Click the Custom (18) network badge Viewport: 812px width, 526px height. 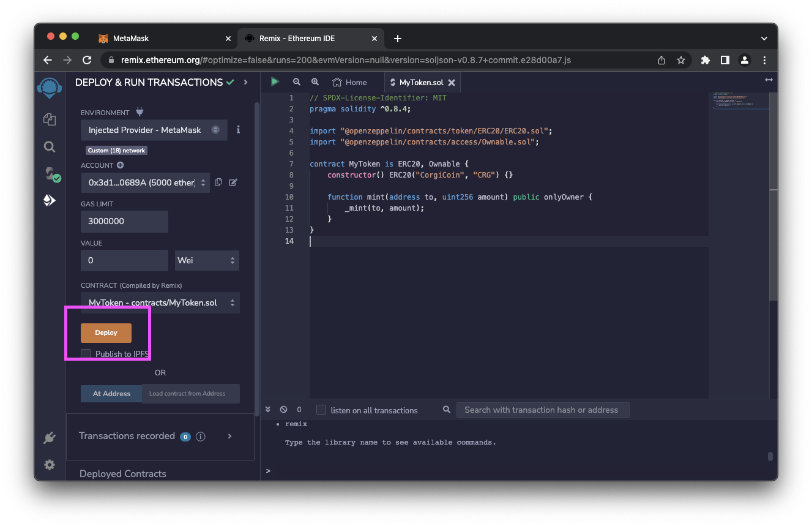(x=116, y=150)
